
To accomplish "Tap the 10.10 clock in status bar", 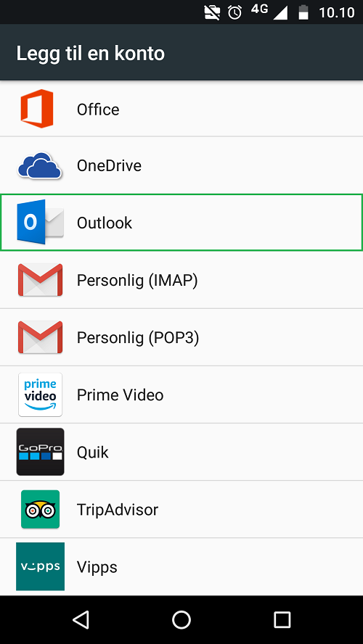I will 337,13.
